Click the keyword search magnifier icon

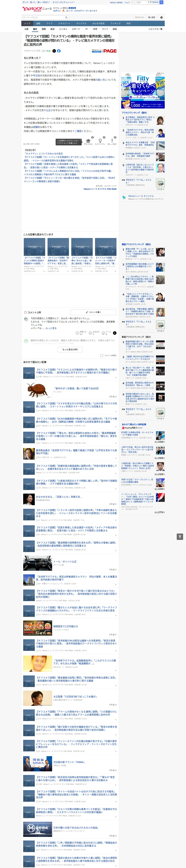(x=66, y=18)
